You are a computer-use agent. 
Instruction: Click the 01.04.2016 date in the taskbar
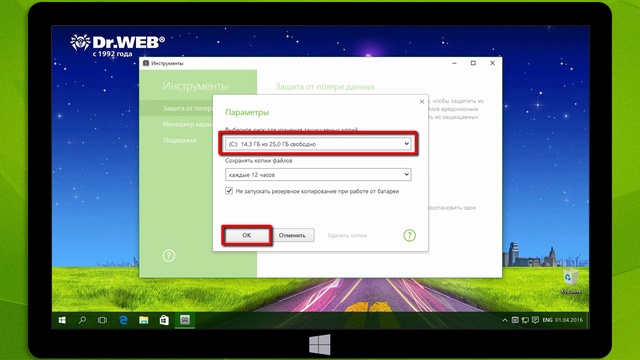pos(569,320)
